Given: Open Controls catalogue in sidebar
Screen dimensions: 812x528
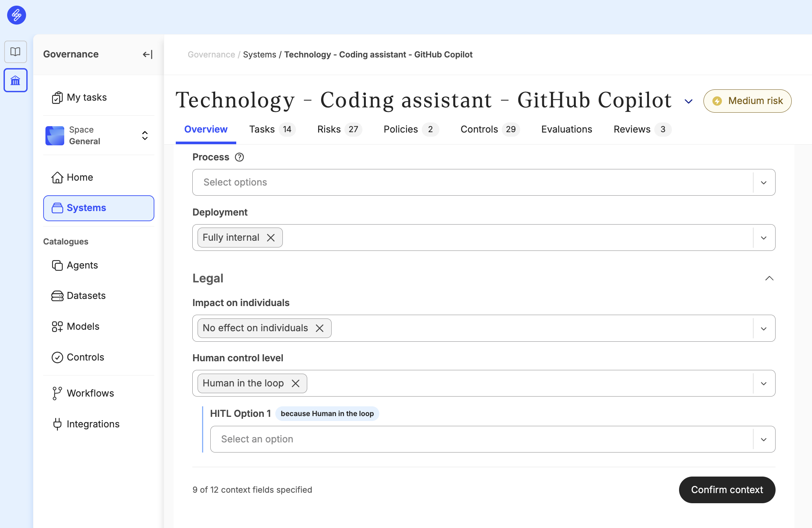Looking at the screenshot, I should coord(99,357).
